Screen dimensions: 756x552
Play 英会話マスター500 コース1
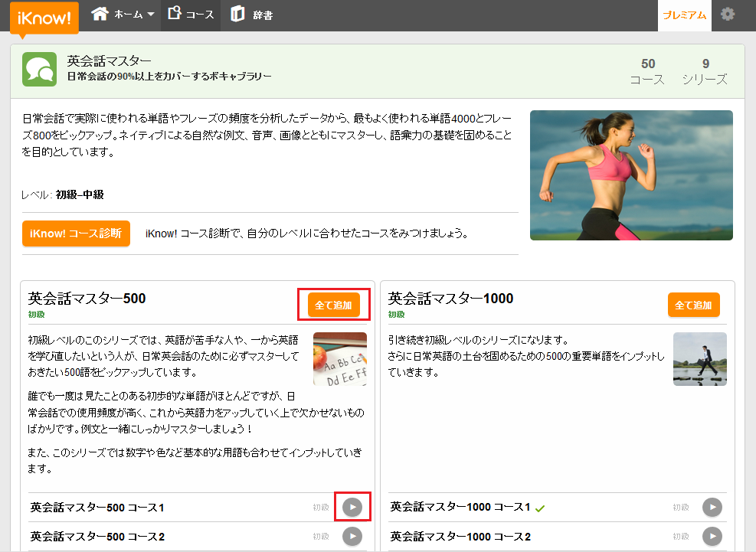point(352,507)
